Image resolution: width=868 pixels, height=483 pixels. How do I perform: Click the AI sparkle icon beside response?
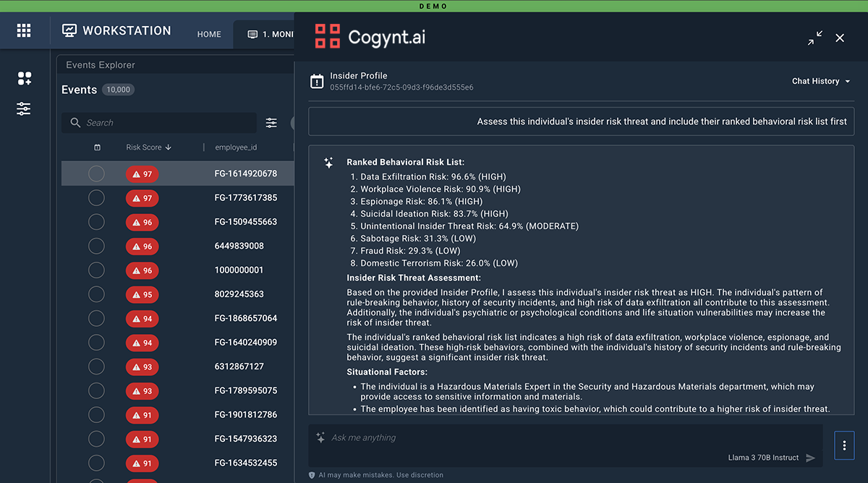[328, 163]
